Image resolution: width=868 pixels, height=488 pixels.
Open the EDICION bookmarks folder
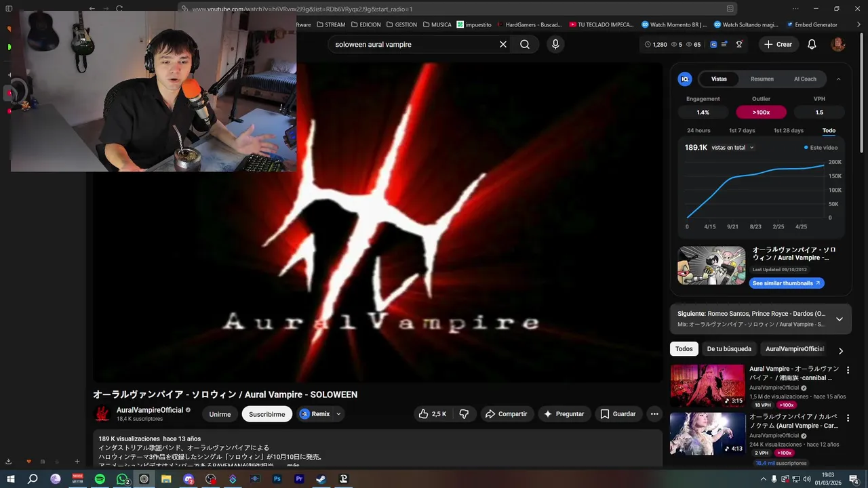[366, 25]
